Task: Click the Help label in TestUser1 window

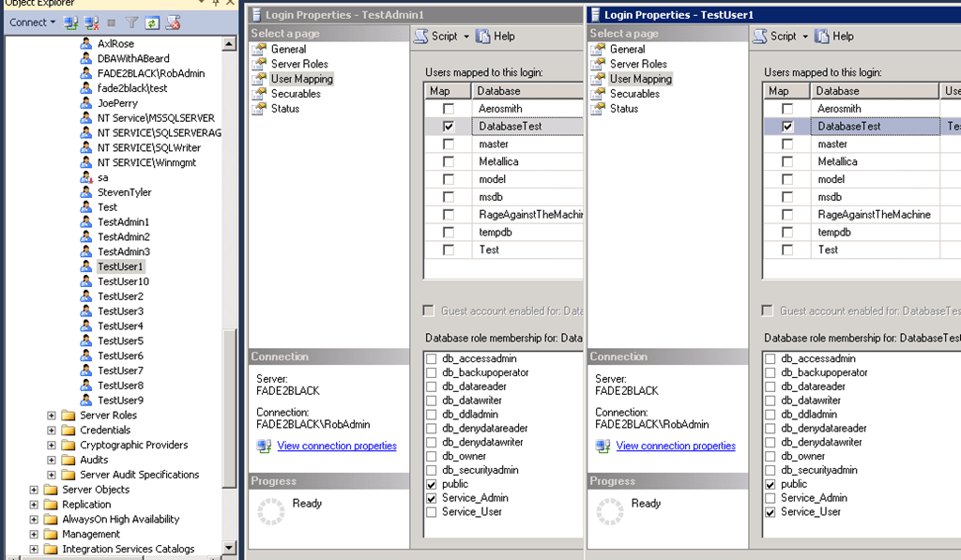Action: [x=843, y=37]
